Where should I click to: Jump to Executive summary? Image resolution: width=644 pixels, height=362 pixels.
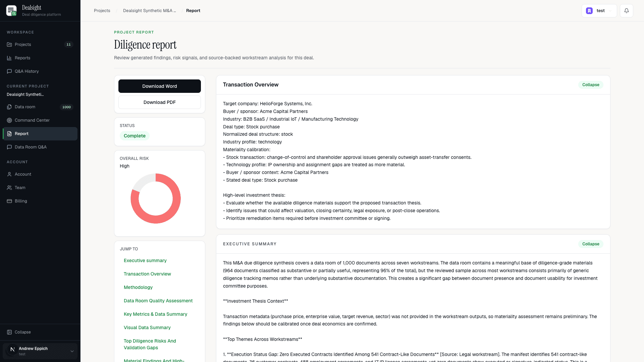point(145,260)
